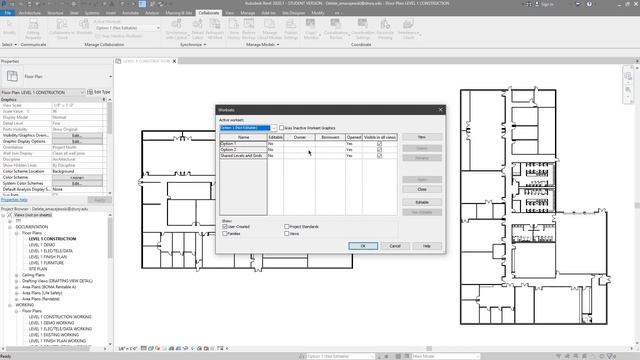Close the LEVEL 1 CONSTRUCTION view tab
This screenshot has height=360, width=640.
174,61
